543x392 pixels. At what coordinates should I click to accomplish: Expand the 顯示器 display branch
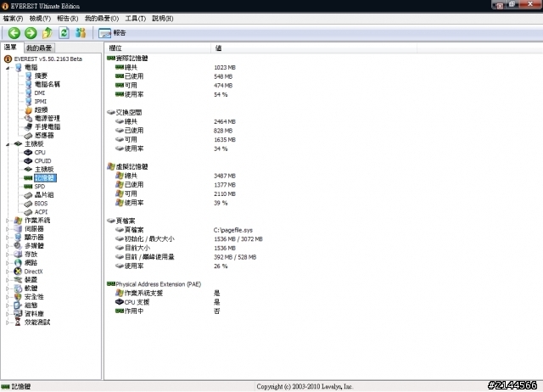click(8, 238)
